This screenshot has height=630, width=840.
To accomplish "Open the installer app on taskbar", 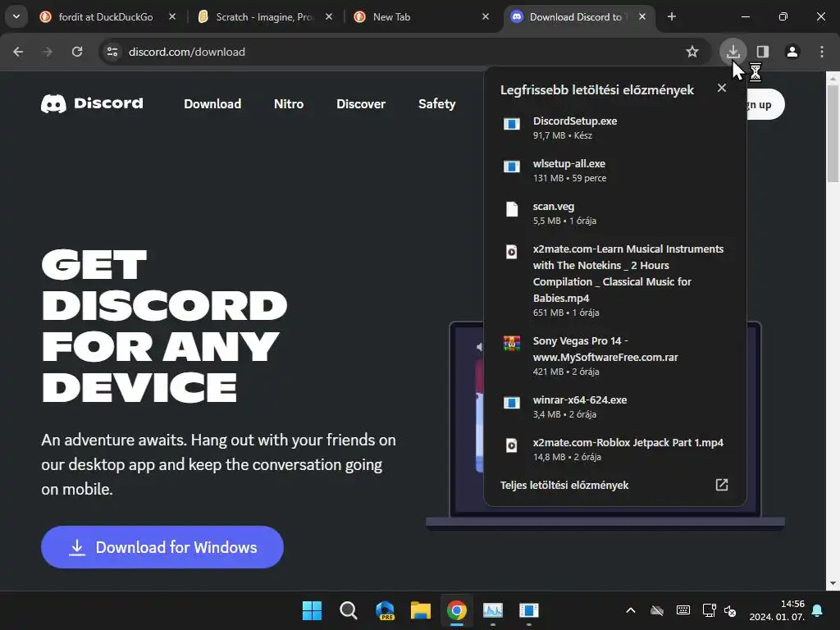I will (x=529, y=610).
